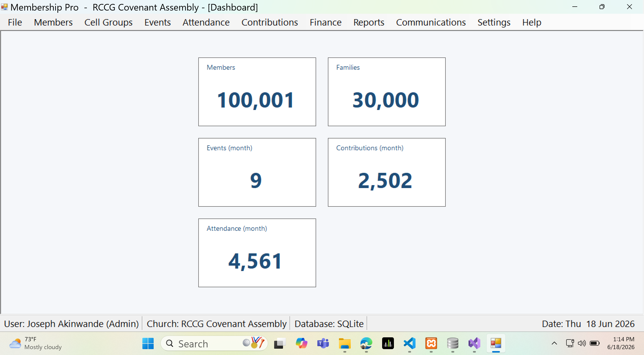Click the Contributions (month) card showing 2,502
This screenshot has width=644, height=355.
pos(387,172)
